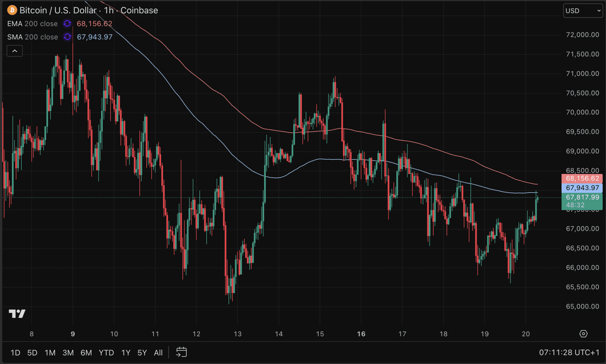Click the 07:11:28 UTC+1 timezone clock
The width and height of the screenshot is (606, 364).
tap(569, 352)
